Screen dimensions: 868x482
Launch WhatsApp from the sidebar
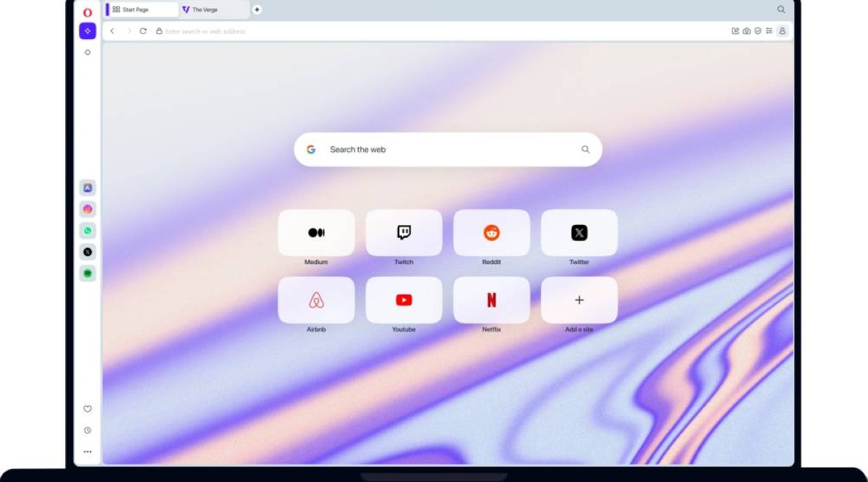coord(88,231)
